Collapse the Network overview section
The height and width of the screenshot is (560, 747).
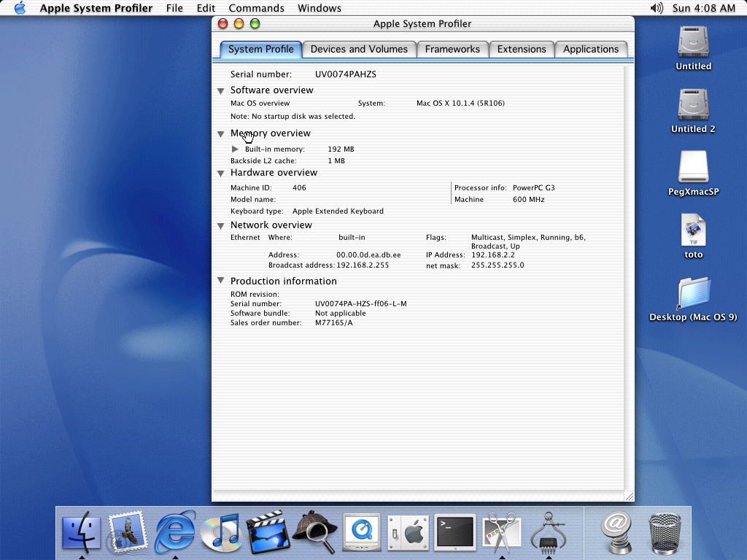pos(220,226)
